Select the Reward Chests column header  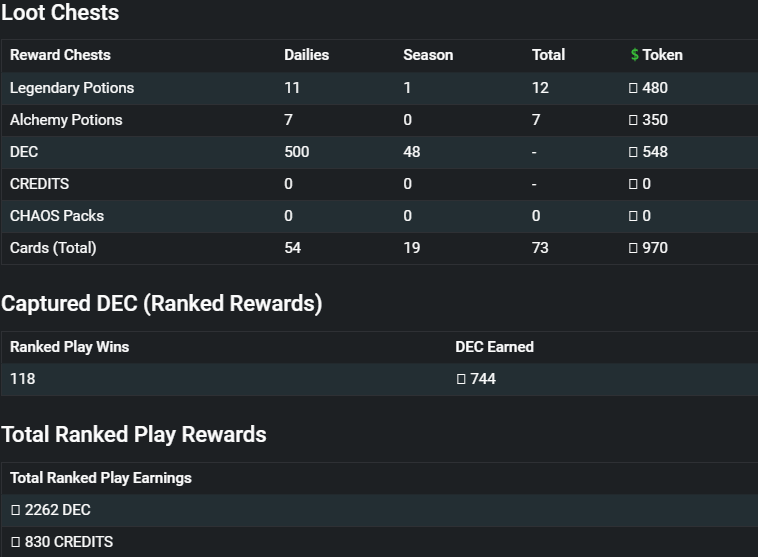pos(60,55)
